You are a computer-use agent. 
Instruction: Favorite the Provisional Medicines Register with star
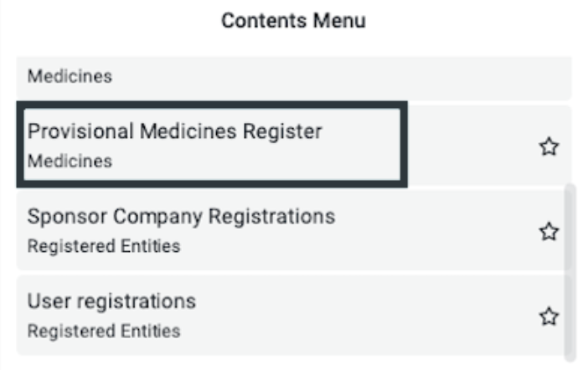549,146
